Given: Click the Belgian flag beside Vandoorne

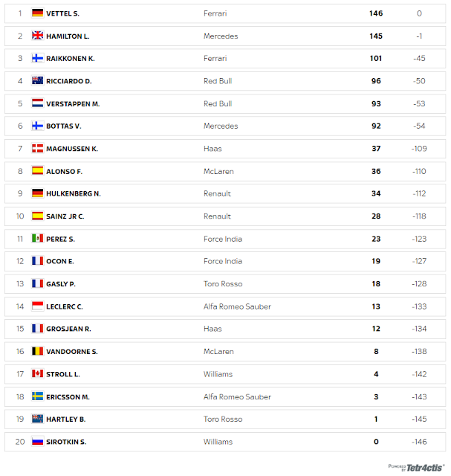Looking at the screenshot, I should click(38, 351).
